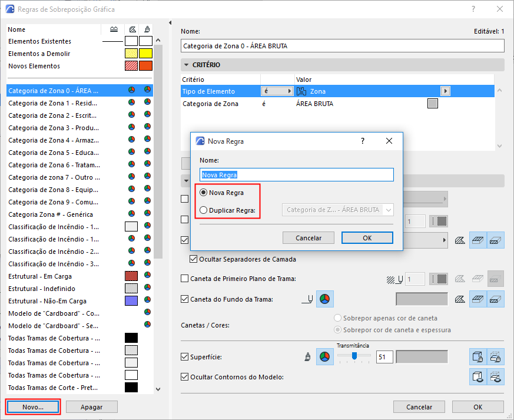The image size is (514, 420).
Task: Open the Zona value arrow menu
Action: point(445,91)
